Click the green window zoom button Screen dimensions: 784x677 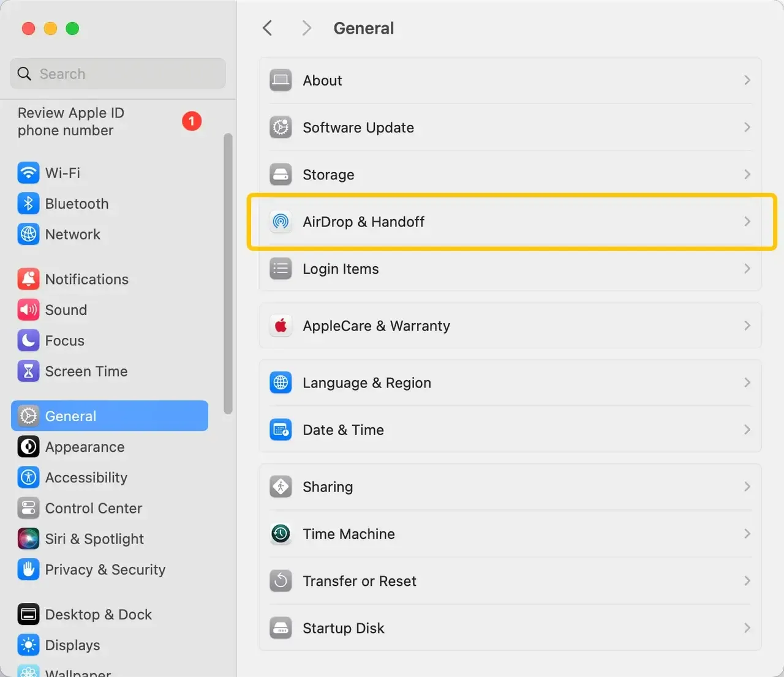click(x=72, y=28)
